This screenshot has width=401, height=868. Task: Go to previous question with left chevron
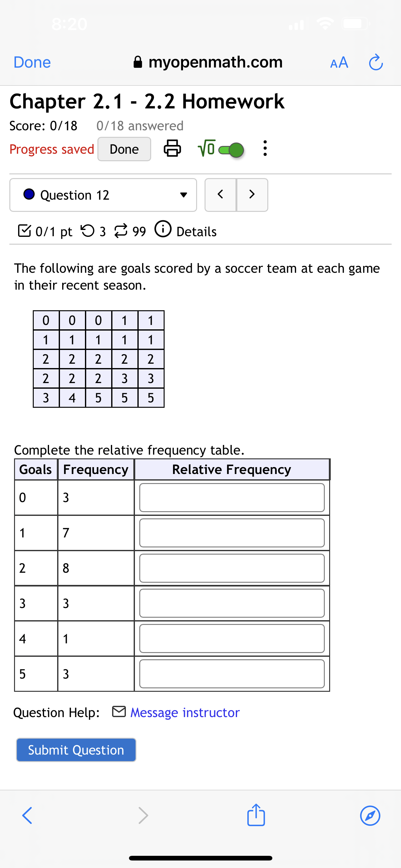coord(220,195)
